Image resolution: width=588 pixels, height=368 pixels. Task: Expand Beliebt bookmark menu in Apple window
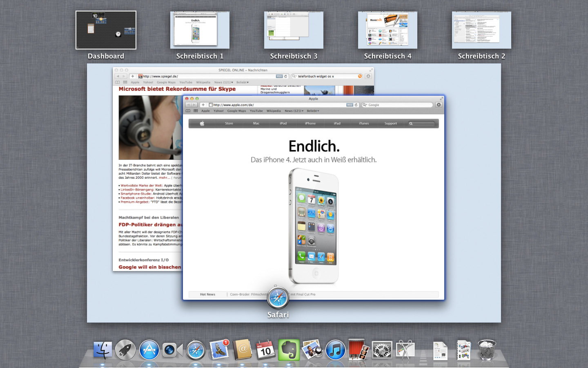click(x=313, y=111)
